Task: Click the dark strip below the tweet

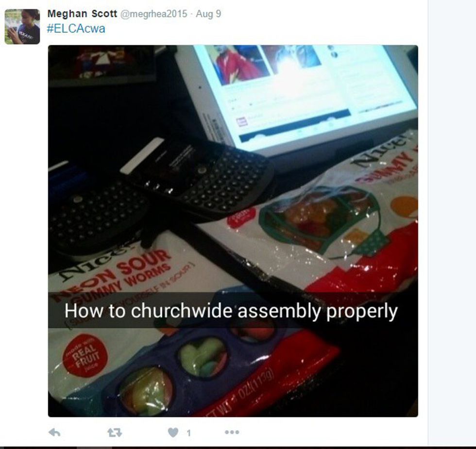Action: click(x=238, y=448)
